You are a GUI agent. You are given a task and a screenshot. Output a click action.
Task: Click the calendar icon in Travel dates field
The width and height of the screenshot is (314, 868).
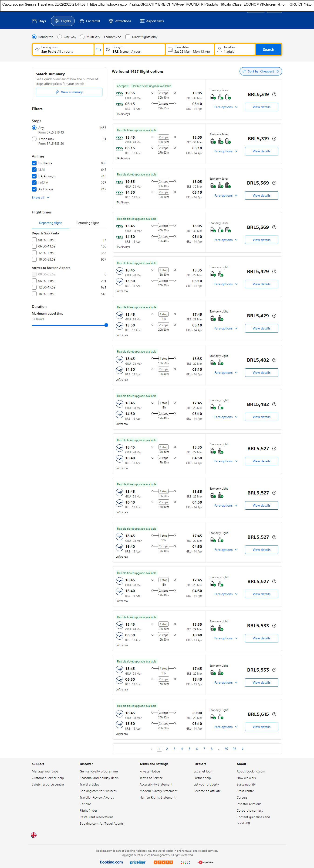point(170,50)
